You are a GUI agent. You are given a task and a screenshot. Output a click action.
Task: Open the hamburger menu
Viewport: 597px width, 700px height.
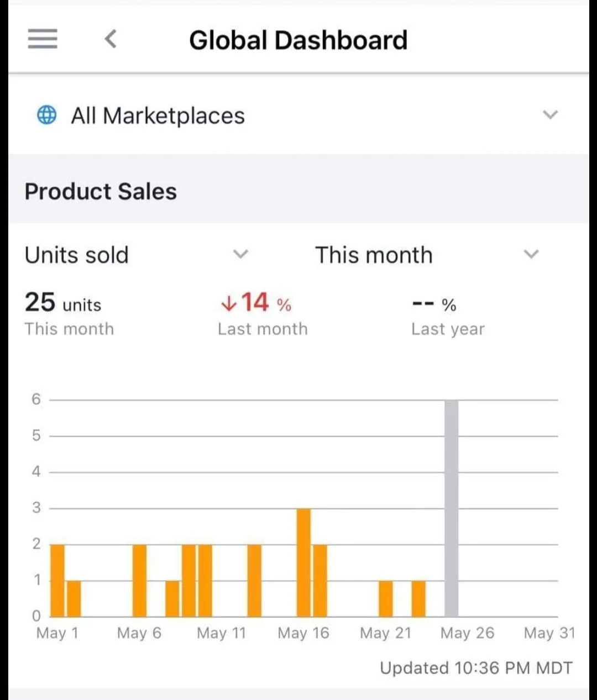click(43, 39)
